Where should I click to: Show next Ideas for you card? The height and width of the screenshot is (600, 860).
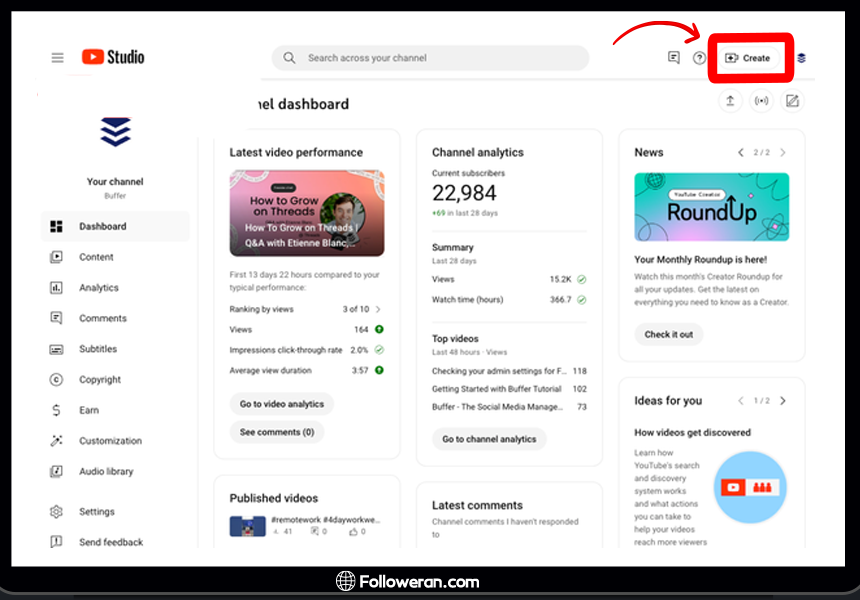coord(782,401)
